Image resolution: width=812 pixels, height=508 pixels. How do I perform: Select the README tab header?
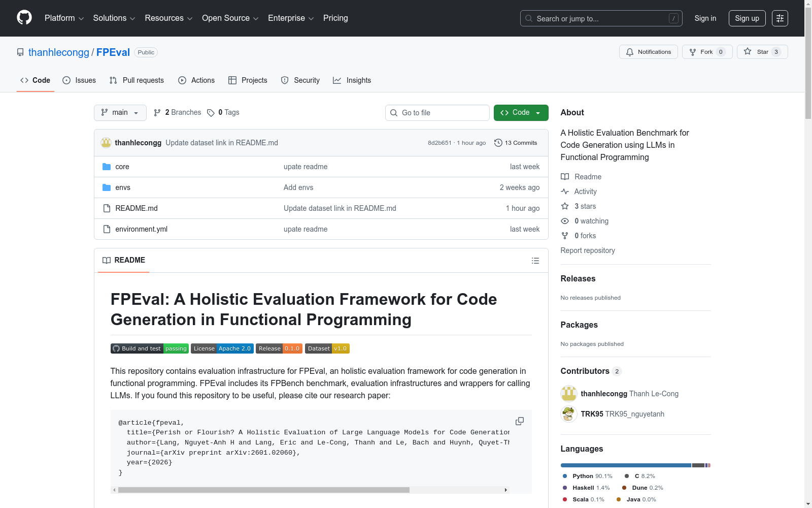point(124,260)
